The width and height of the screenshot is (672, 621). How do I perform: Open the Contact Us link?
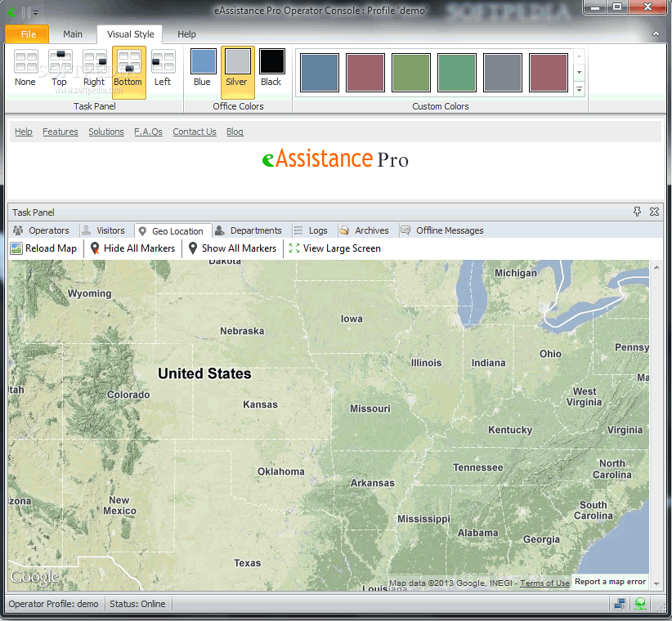click(x=195, y=132)
